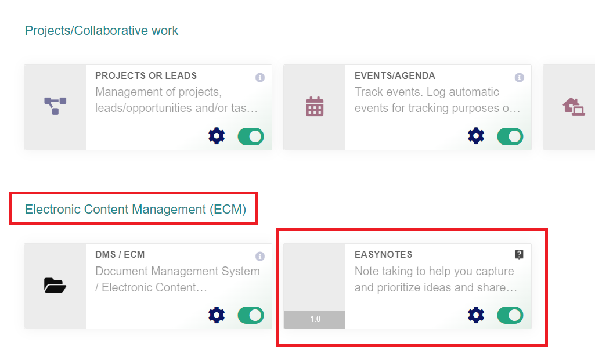Open Projects or Leads module settings gear
This screenshot has height=364, width=595.
(x=217, y=136)
